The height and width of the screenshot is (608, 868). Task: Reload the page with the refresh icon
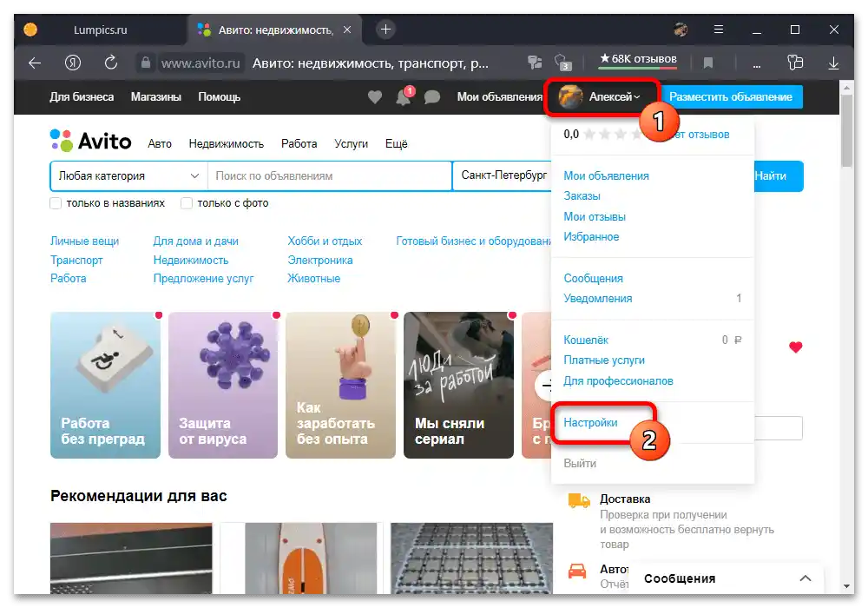(111, 63)
